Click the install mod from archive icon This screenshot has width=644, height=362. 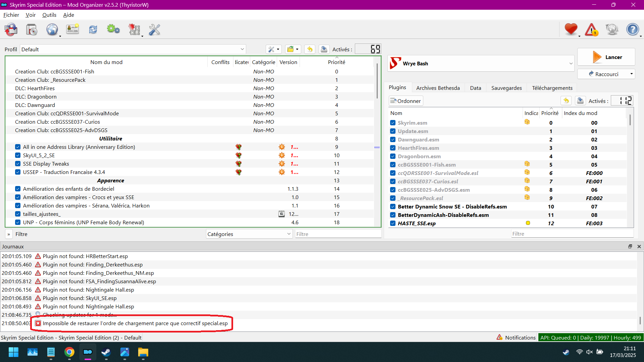[x=32, y=30]
